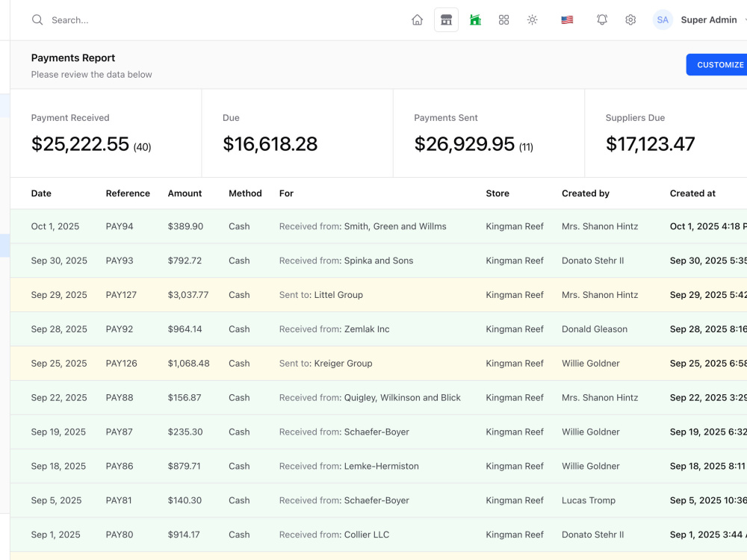Click the Method column header
Screen dimensions: 747x560
[245, 193]
